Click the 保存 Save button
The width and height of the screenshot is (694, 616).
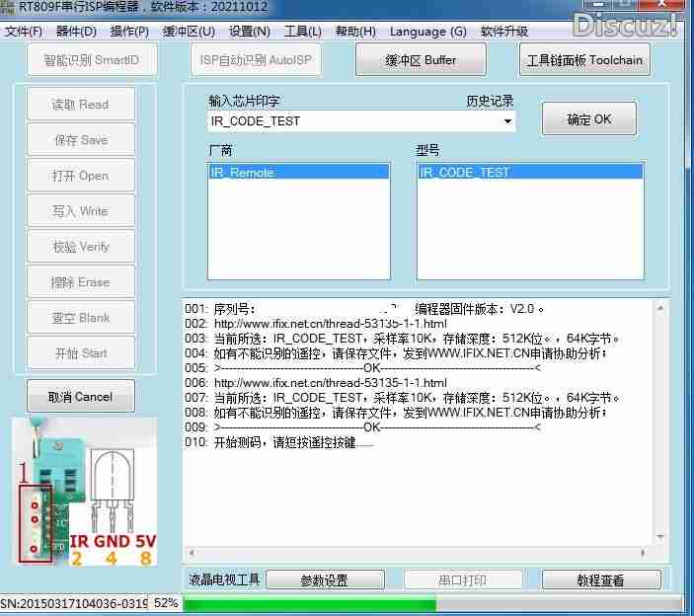click(x=81, y=140)
